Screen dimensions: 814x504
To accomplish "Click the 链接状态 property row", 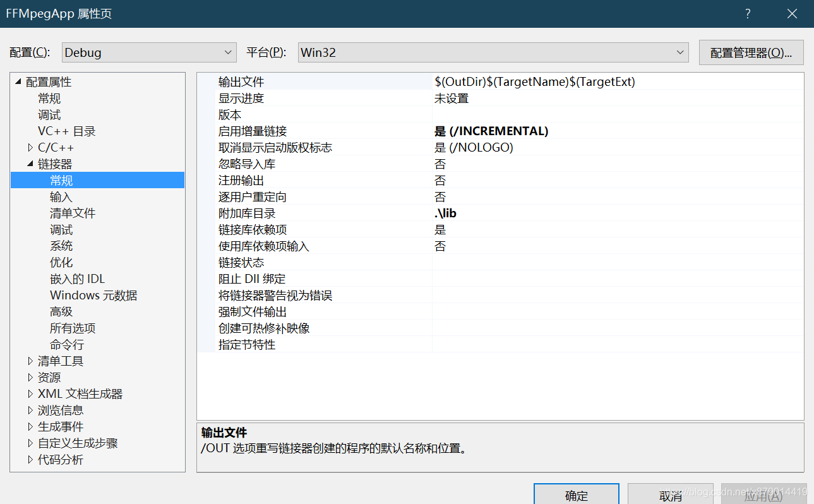I will click(x=500, y=262).
